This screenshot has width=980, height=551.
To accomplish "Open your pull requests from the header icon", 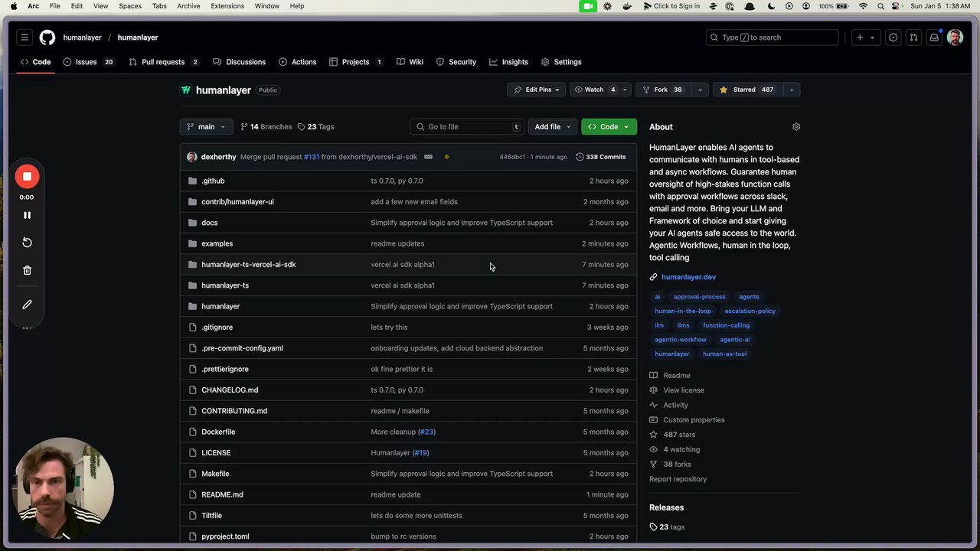I will [x=913, y=37].
